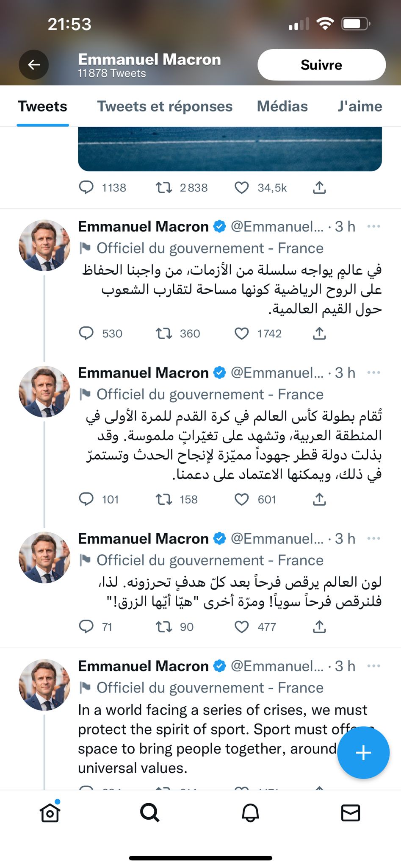Tap the back arrow in the header
This screenshot has width=401, height=868.
click(33, 65)
